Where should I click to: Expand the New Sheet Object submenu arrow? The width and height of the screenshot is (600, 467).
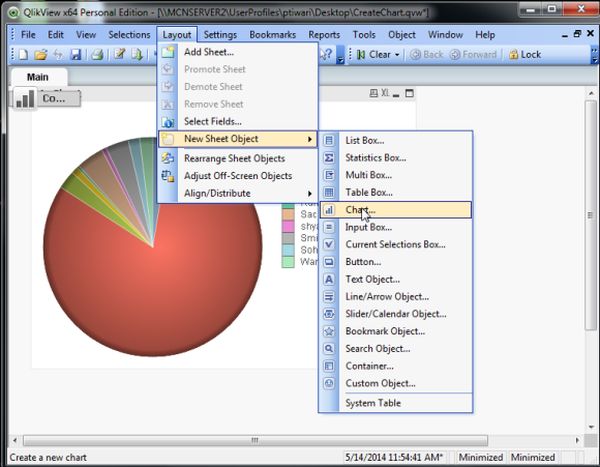(310, 139)
